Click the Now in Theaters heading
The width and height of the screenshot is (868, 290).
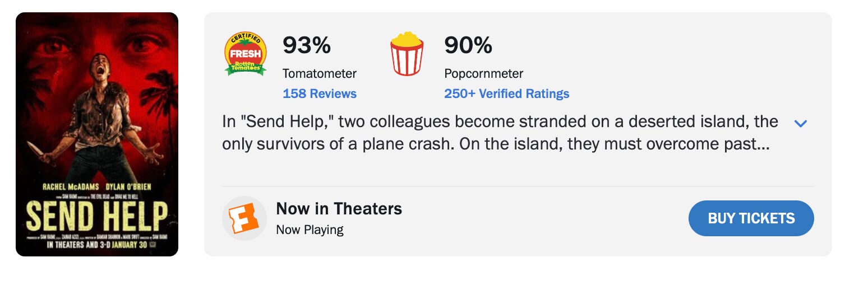click(x=339, y=209)
